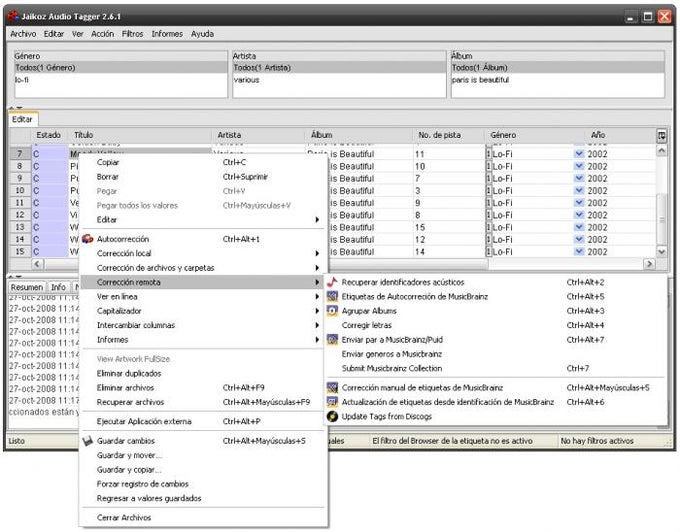Click the Agrupar Álbums icon
Viewport: 680px width, 532px height.
(x=332, y=311)
